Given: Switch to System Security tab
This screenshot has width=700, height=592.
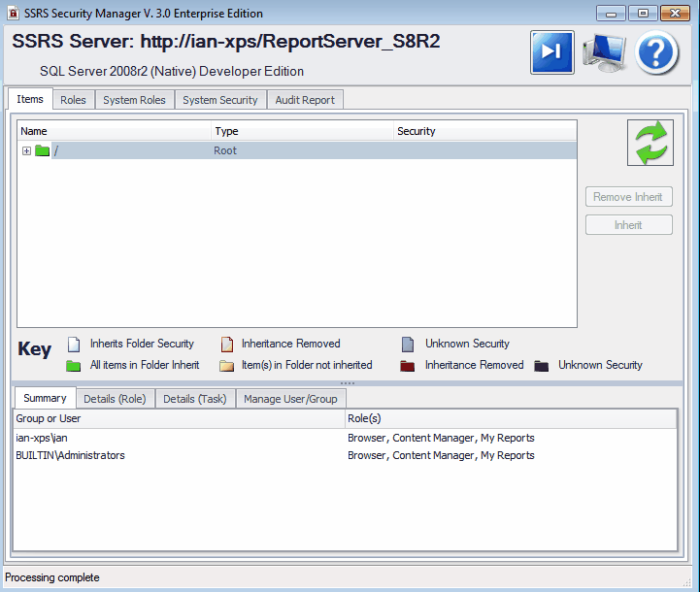Looking at the screenshot, I should pos(220,100).
